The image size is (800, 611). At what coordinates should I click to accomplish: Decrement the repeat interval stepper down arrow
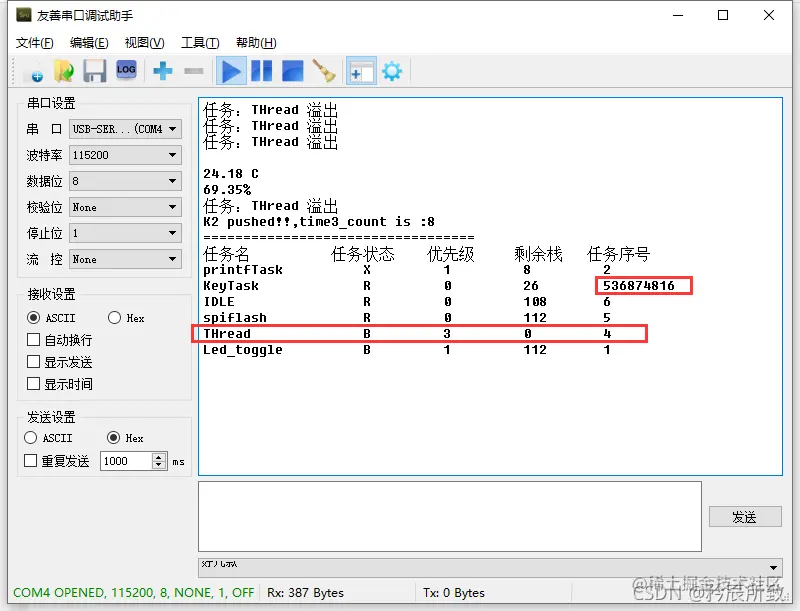[159, 465]
